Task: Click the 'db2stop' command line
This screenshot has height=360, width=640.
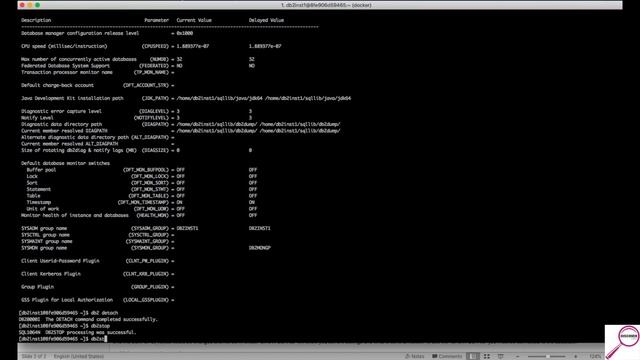Action: 64,326
